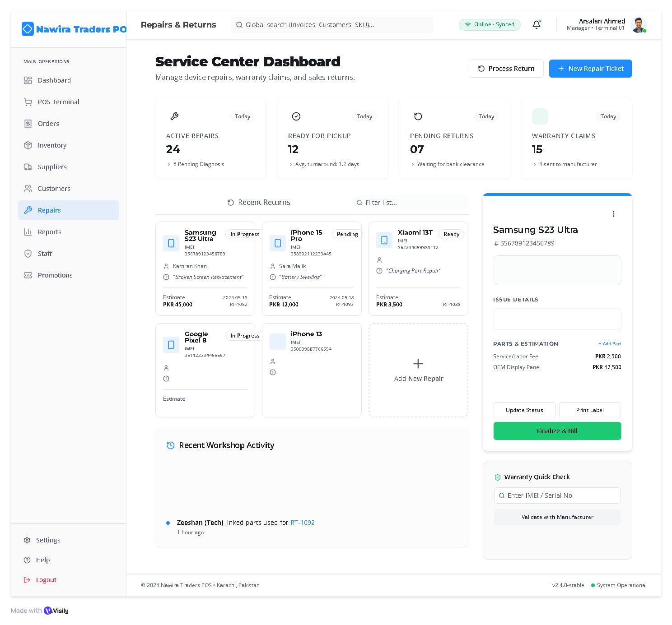Click the Enter IMEI / Serial No field
672x625 pixels.
click(x=557, y=495)
